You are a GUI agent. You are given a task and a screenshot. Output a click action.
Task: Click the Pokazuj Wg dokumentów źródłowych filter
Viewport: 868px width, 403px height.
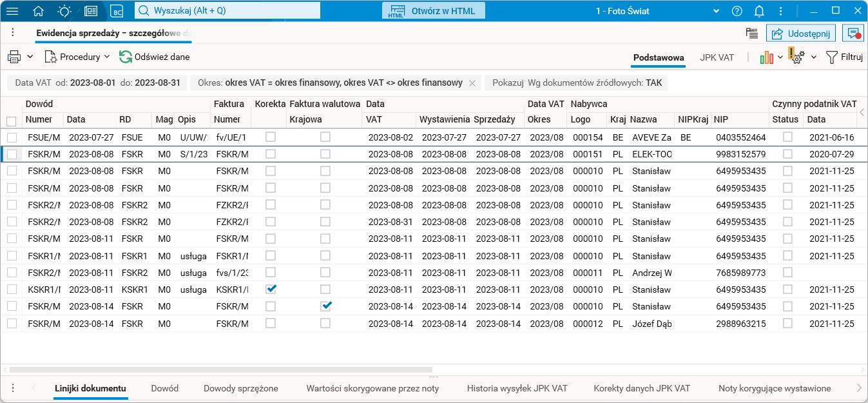[577, 83]
